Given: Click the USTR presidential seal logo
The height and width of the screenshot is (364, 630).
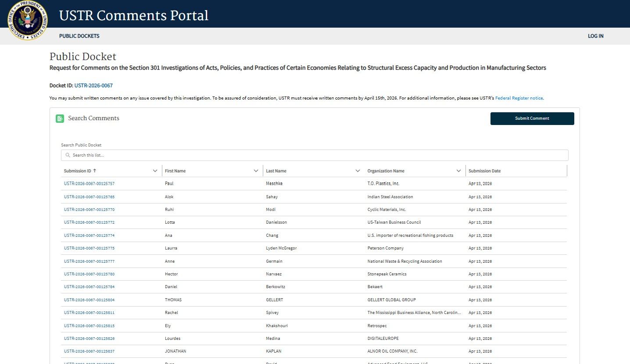Looking at the screenshot, I should tap(28, 21).
